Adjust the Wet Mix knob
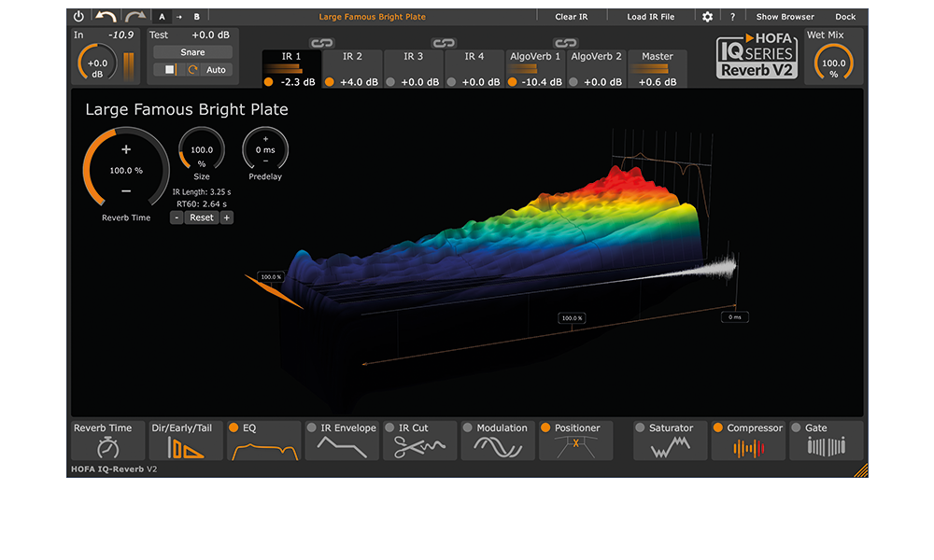Viewport: 934px width, 560px height. coord(833,63)
